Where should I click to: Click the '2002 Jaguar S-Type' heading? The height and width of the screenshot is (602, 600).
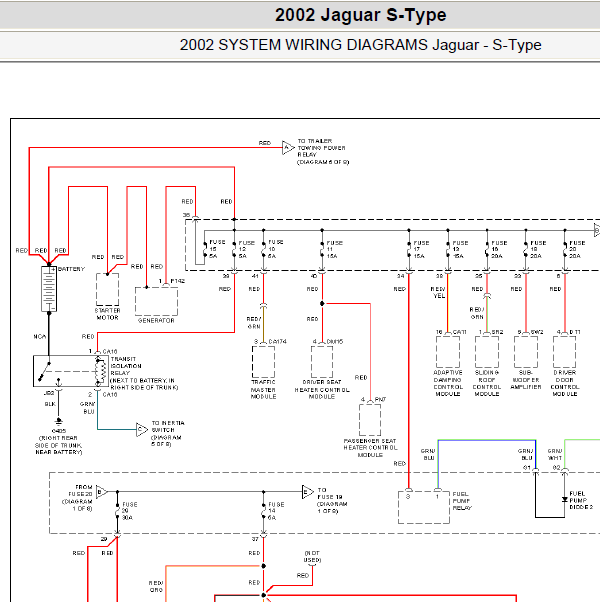[x=360, y=15]
